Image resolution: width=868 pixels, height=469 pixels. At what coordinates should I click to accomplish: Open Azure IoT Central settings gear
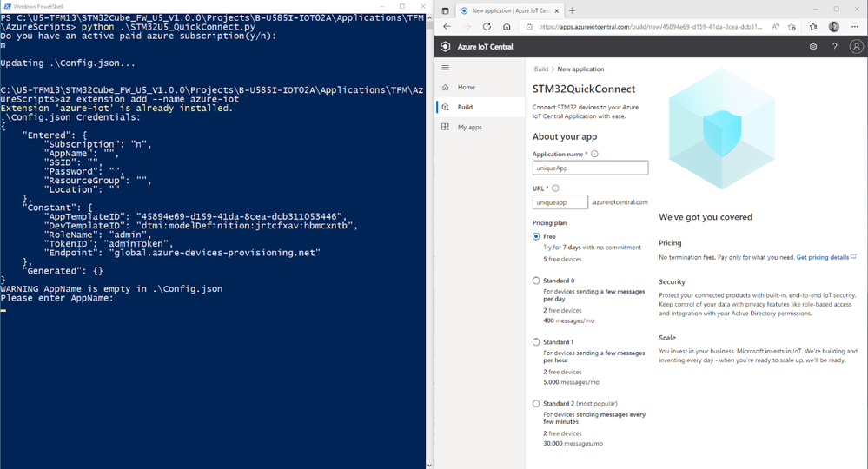[813, 47]
